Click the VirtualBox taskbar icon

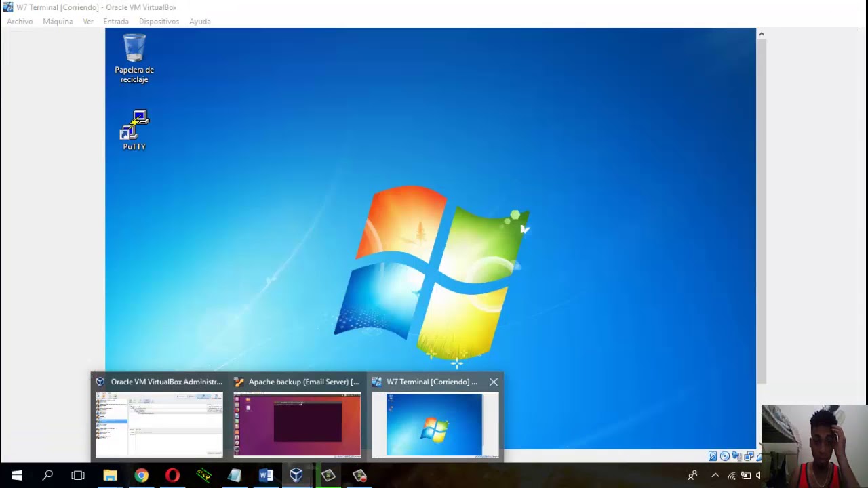point(296,476)
